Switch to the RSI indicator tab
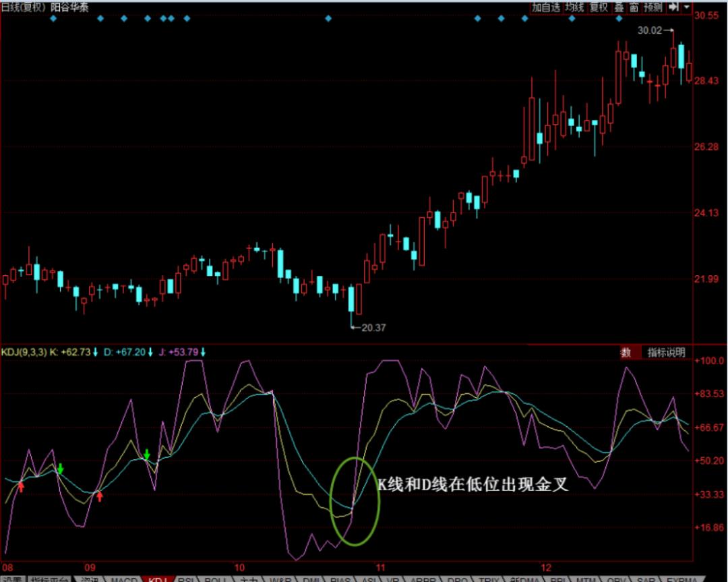Screen dimensions: 728x582 (186, 579)
